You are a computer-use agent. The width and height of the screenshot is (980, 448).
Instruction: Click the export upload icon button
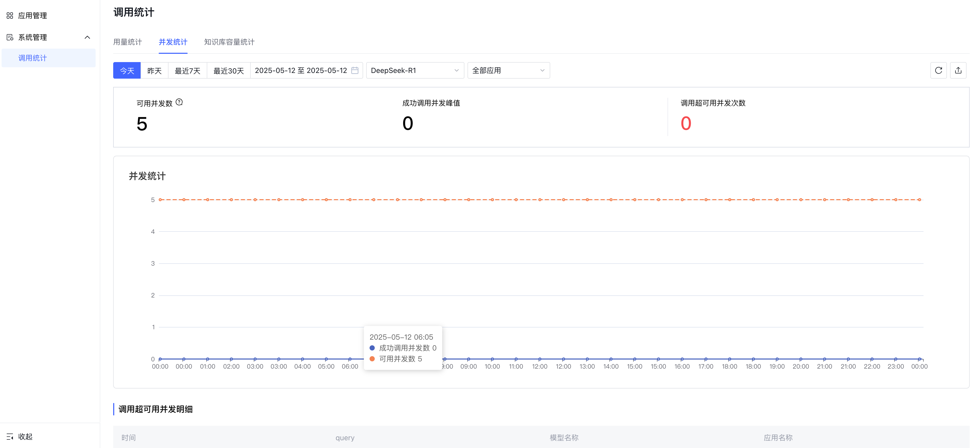958,70
